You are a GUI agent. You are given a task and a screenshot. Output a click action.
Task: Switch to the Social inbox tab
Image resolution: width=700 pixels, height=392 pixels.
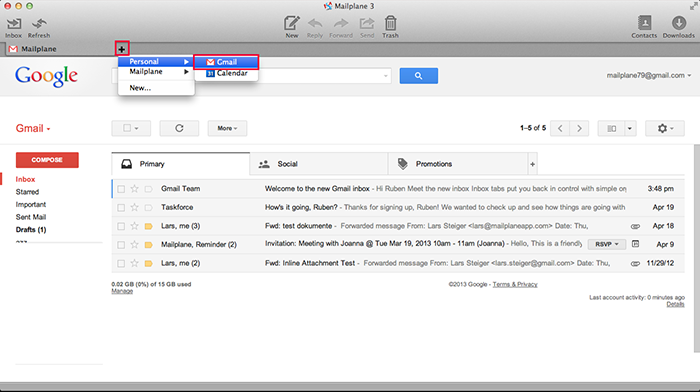[x=319, y=164]
